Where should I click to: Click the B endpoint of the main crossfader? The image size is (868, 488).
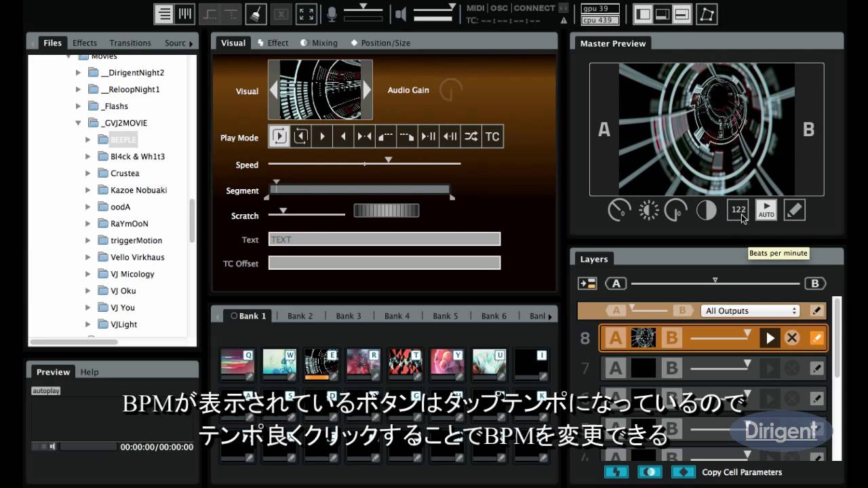pyautogui.click(x=815, y=283)
